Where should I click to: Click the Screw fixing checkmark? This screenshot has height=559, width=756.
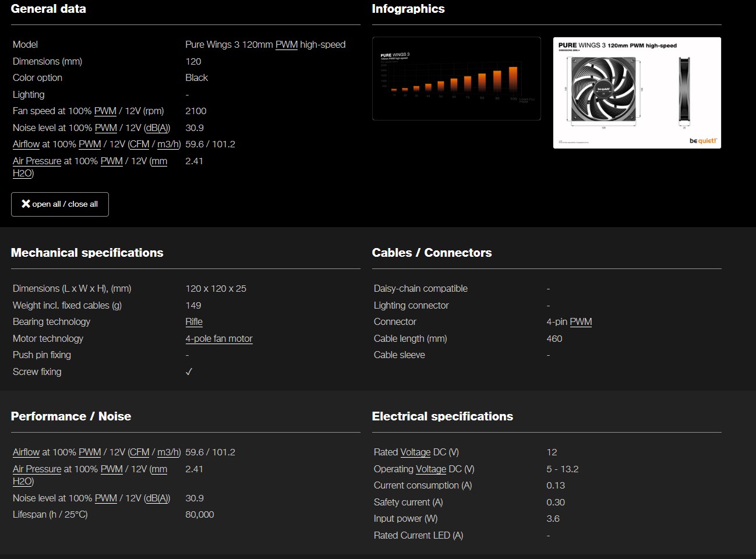[x=189, y=372]
